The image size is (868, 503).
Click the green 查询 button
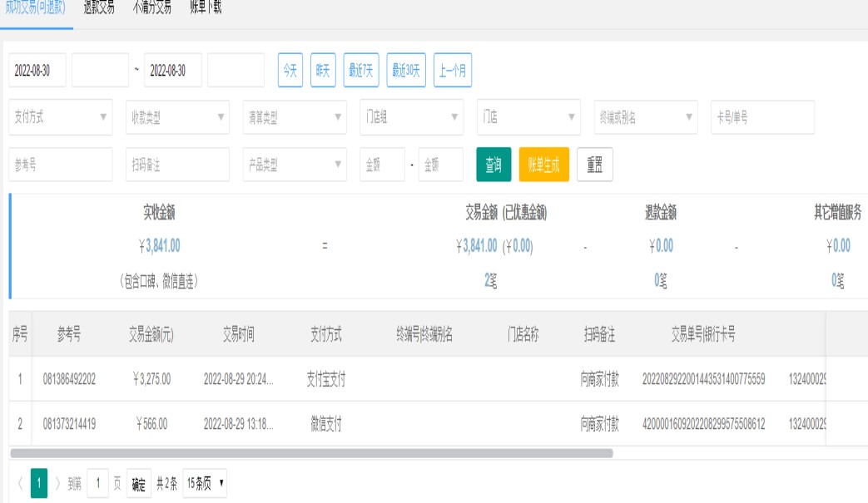[494, 165]
